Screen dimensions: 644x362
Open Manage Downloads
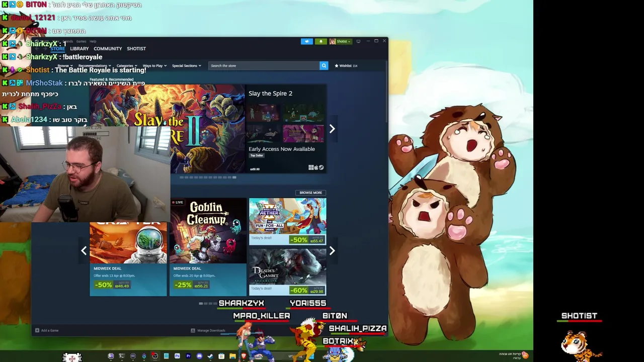(208, 330)
